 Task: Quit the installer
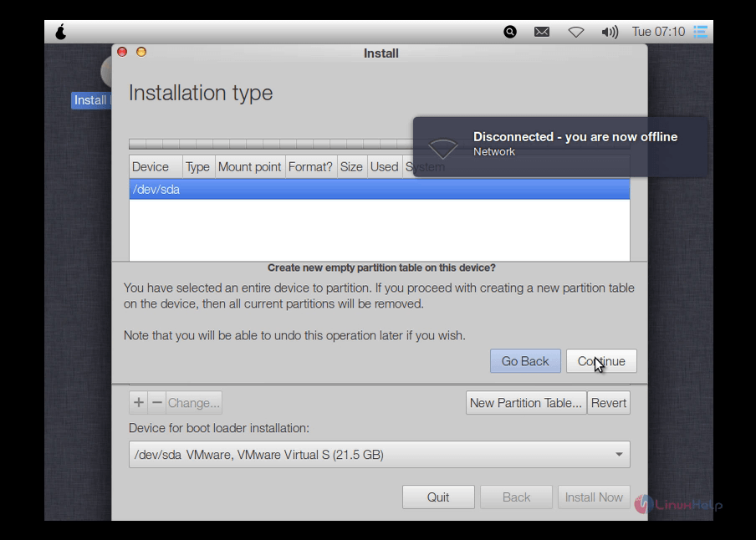pyautogui.click(x=438, y=497)
